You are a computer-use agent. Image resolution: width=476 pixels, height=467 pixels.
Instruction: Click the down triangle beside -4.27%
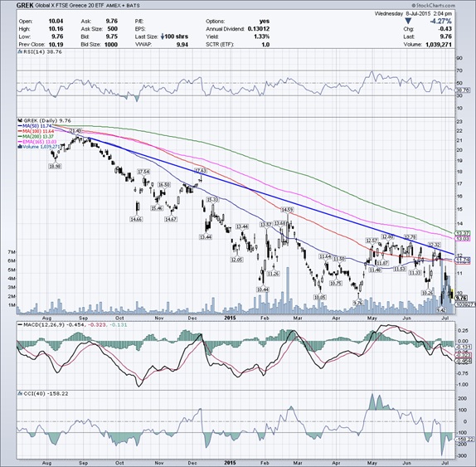point(408,22)
